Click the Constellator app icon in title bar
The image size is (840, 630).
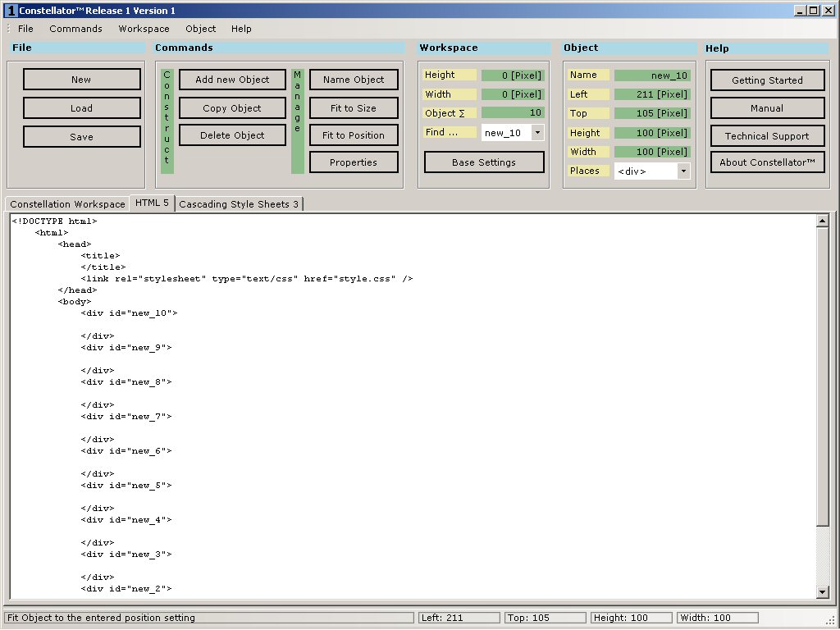coord(11,11)
